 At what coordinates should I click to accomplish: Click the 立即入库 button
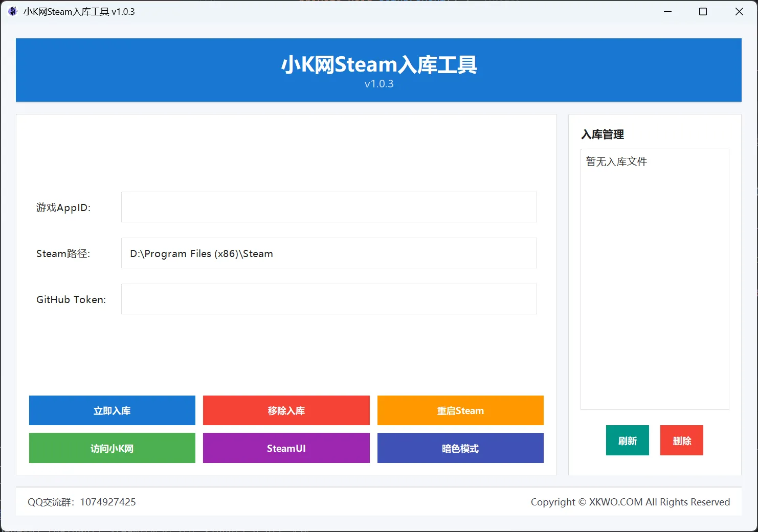point(112,410)
